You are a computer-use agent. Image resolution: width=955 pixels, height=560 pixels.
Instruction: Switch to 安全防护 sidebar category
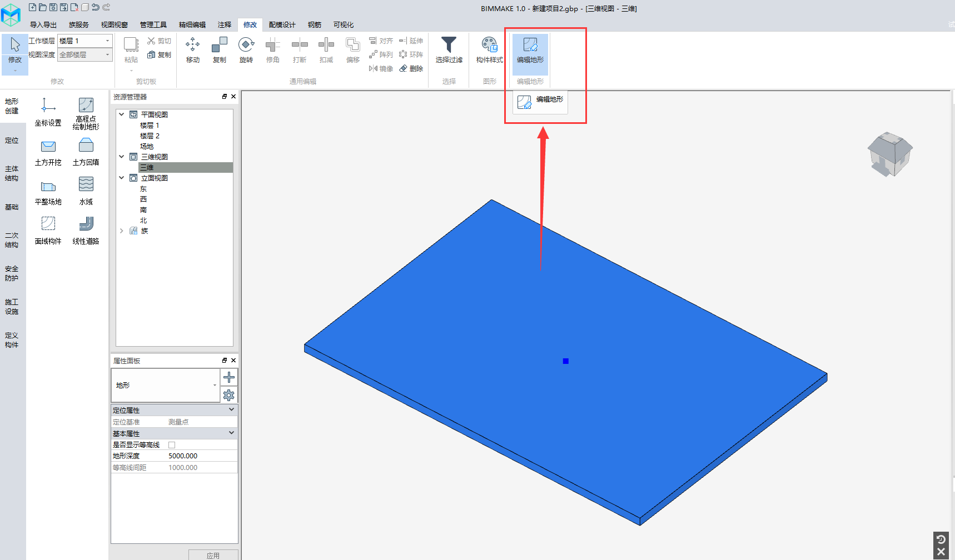tap(12, 273)
